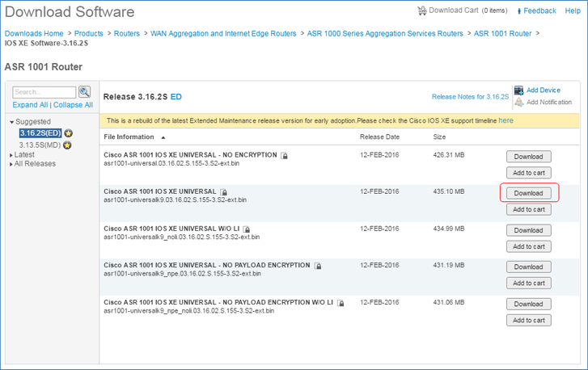Image resolution: width=588 pixels, height=370 pixels.
Task: Open the Download Cart icon
Action: coord(422,11)
